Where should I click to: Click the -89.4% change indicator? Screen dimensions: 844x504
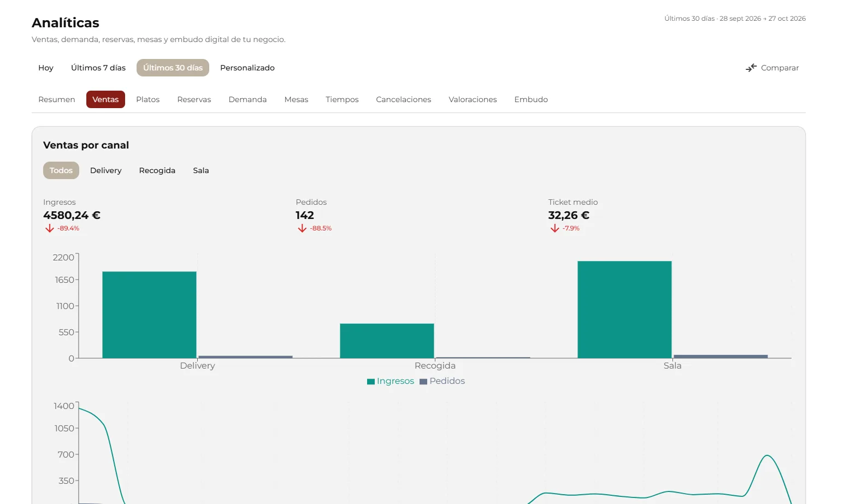pos(68,228)
